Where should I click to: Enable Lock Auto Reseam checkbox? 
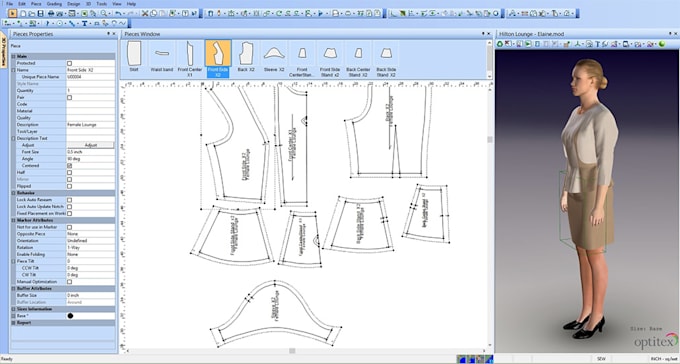pos(69,200)
